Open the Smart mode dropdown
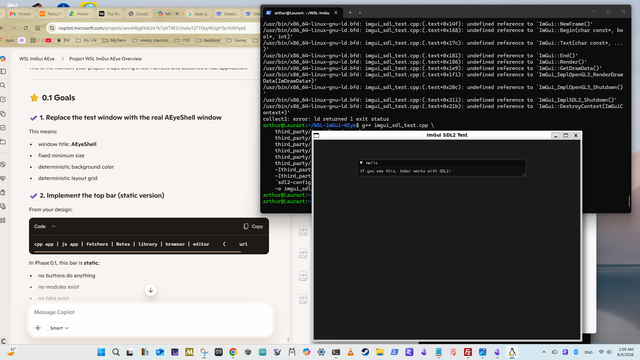The image size is (640, 360). coord(59,328)
